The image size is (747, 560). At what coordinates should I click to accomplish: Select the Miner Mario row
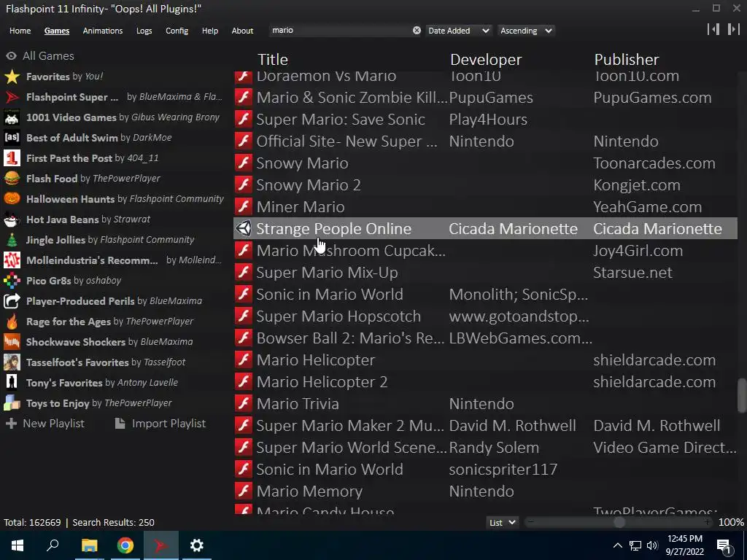tap(485, 206)
